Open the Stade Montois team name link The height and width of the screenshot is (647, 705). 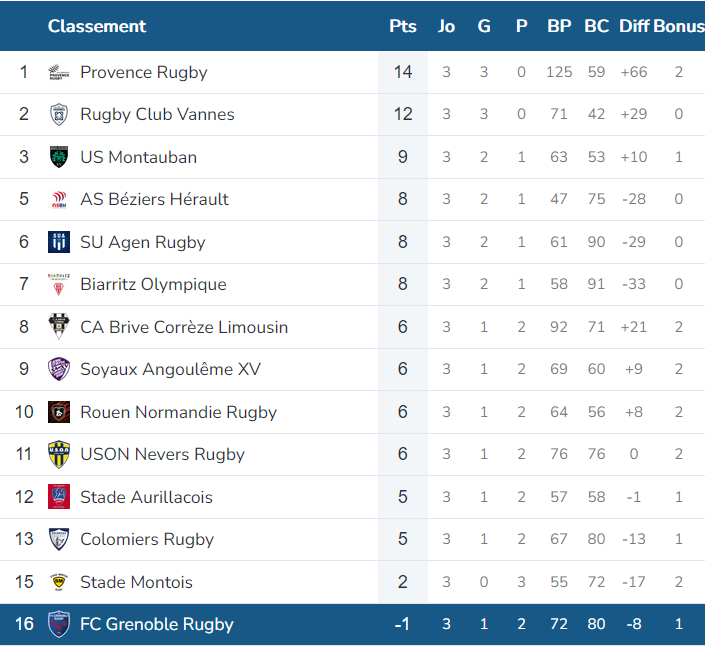coord(136,582)
